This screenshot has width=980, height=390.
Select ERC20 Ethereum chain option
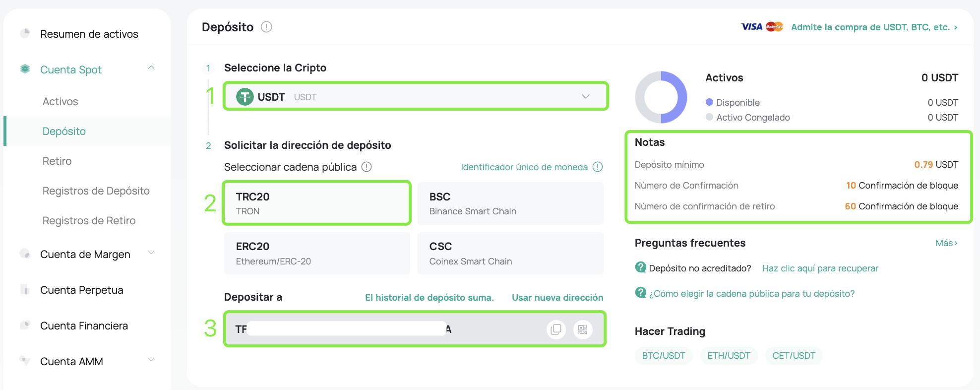click(x=317, y=253)
